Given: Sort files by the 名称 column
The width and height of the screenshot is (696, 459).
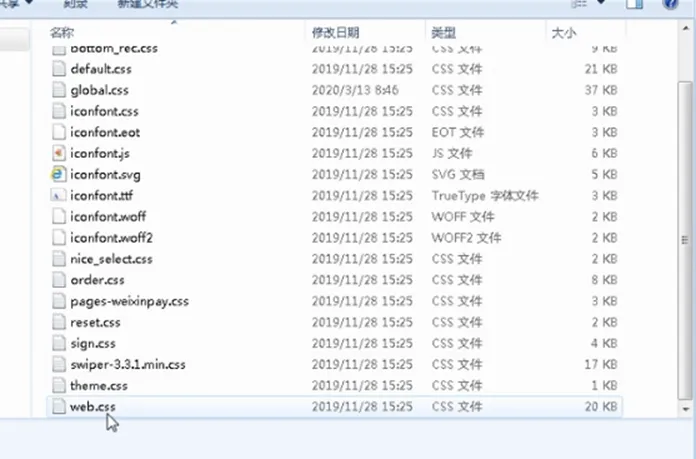Looking at the screenshot, I should (x=62, y=32).
